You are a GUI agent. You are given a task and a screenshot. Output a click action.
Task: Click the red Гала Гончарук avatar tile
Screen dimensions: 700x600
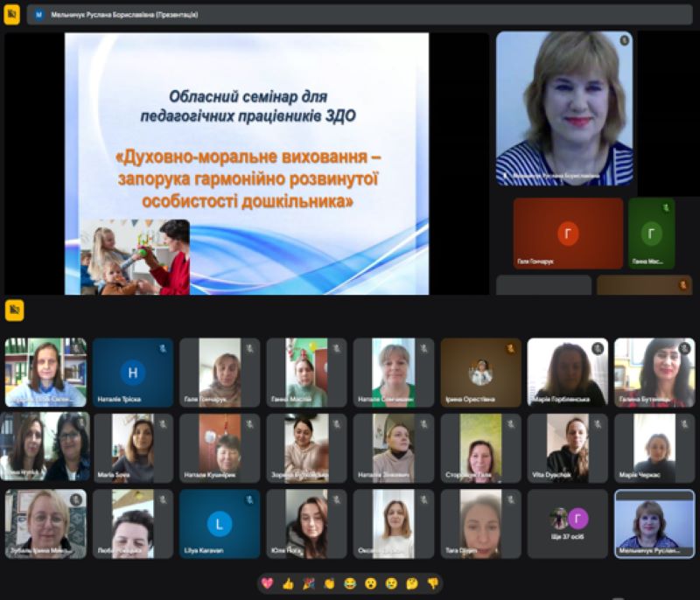pyautogui.click(x=568, y=233)
